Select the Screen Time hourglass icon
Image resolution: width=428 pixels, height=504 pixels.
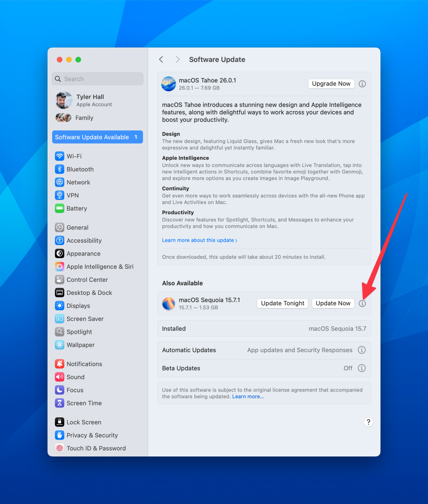tap(59, 403)
